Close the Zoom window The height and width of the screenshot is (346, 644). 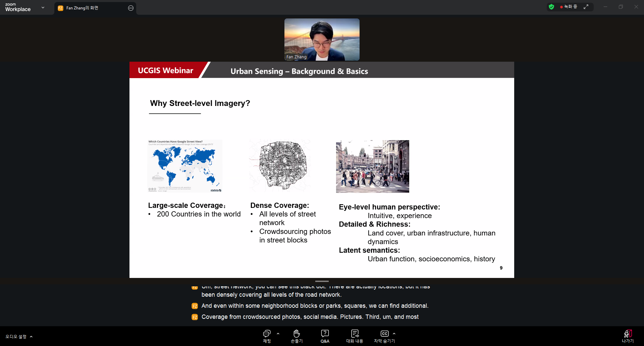coord(636,7)
